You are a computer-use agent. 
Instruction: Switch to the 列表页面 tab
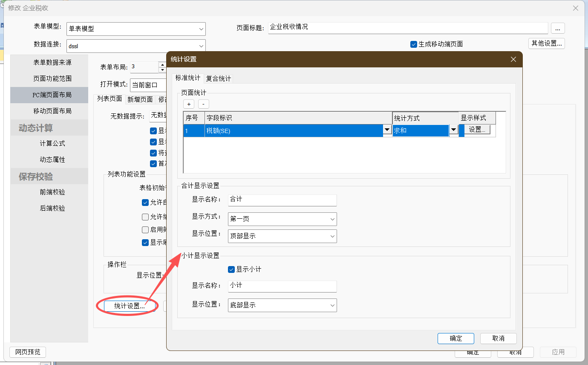(110, 99)
